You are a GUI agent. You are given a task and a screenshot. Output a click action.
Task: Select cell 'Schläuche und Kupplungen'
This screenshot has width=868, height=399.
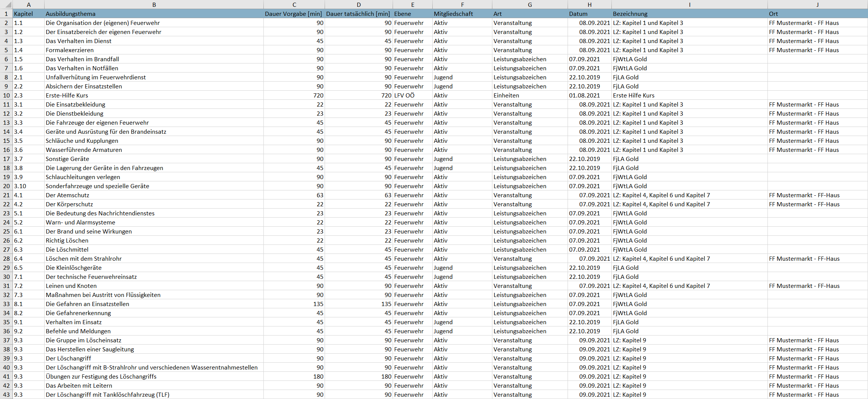(x=154, y=141)
